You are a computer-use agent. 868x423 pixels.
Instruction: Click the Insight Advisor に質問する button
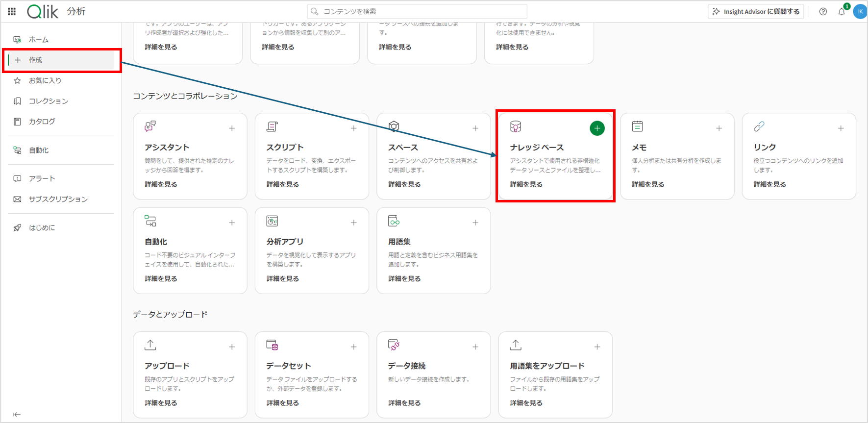[x=756, y=12]
